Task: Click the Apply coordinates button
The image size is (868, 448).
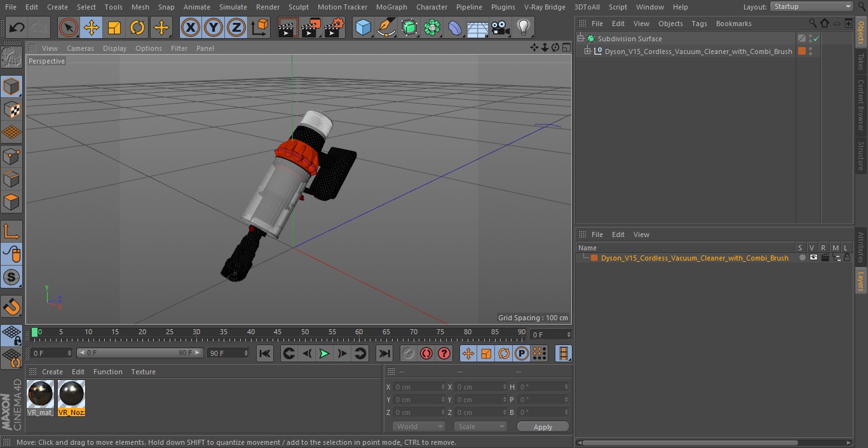Action: point(543,427)
